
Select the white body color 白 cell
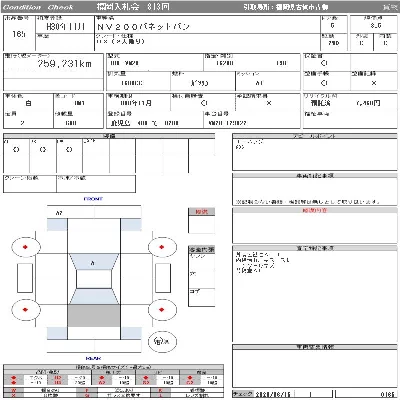point(29,103)
